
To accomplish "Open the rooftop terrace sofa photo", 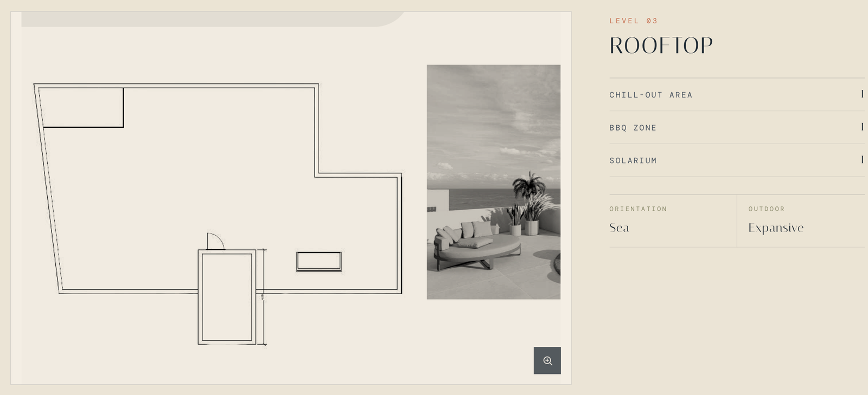I will 494,182.
